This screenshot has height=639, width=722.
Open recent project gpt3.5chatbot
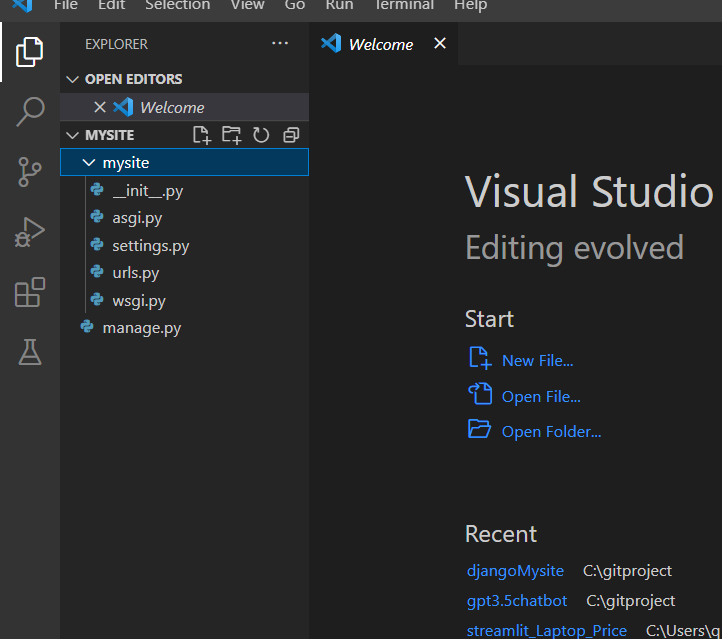point(517,601)
